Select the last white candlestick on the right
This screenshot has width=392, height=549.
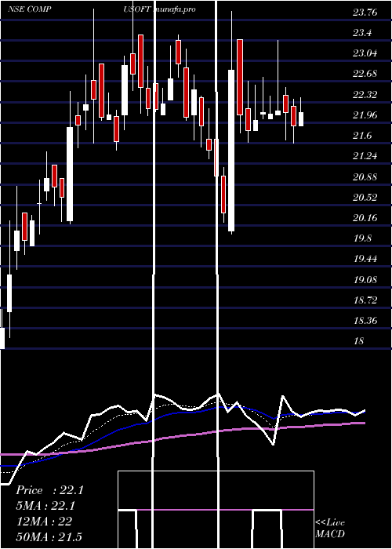tap(301, 119)
